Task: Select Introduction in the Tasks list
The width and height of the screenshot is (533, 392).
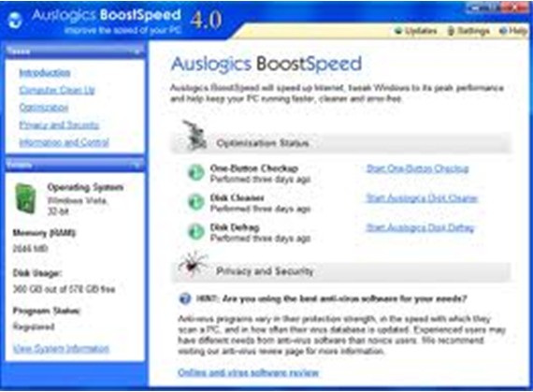Action: point(45,73)
